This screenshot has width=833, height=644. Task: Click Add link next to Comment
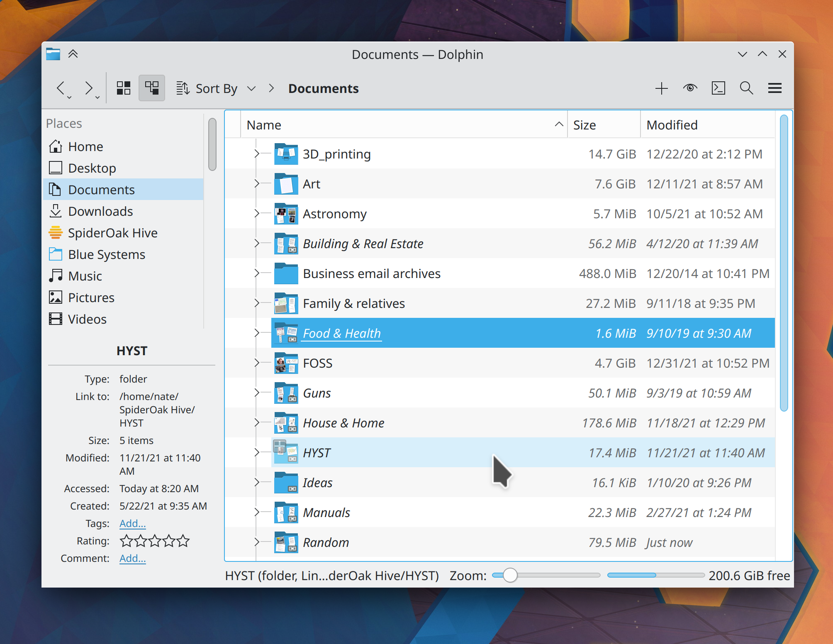[x=132, y=559]
